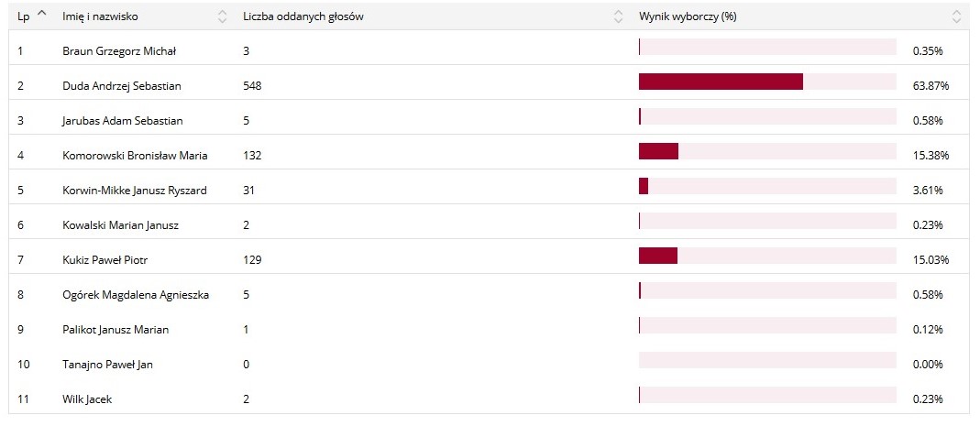
Task: Click sort arrows for Liczba oddanych głosów
Action: tap(618, 16)
